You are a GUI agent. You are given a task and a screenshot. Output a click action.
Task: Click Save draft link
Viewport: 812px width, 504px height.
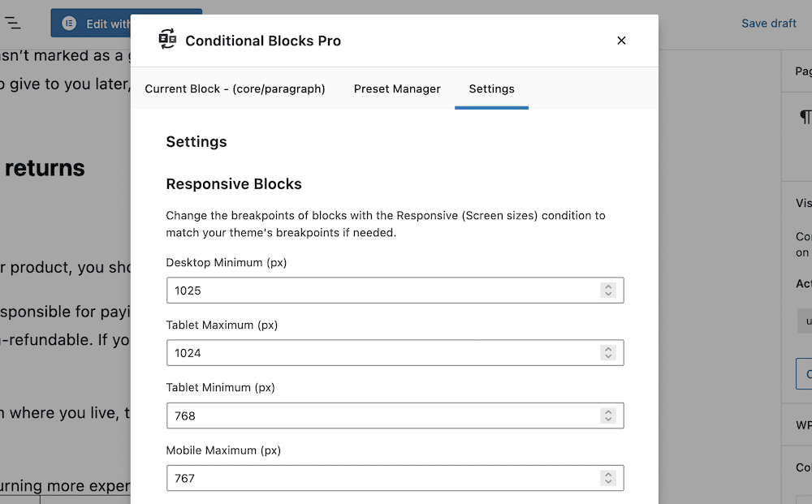(768, 24)
